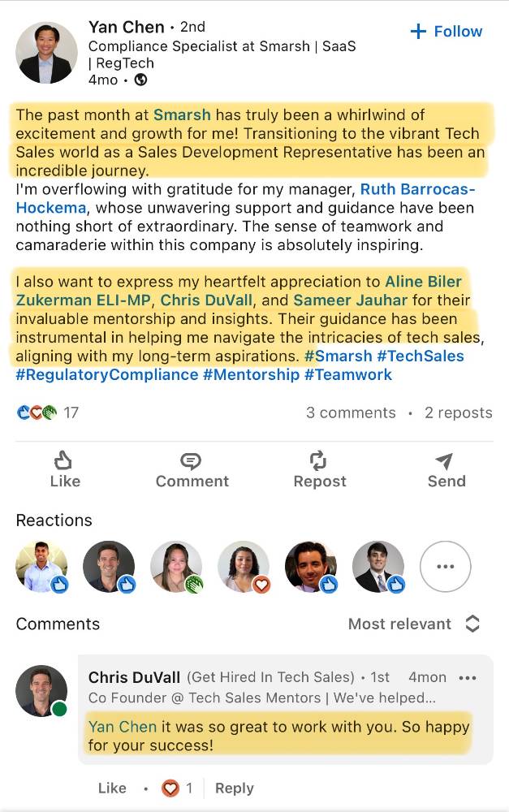Image resolution: width=509 pixels, height=812 pixels.
Task: Click the heart reaction under the comment
Action: [x=171, y=788]
